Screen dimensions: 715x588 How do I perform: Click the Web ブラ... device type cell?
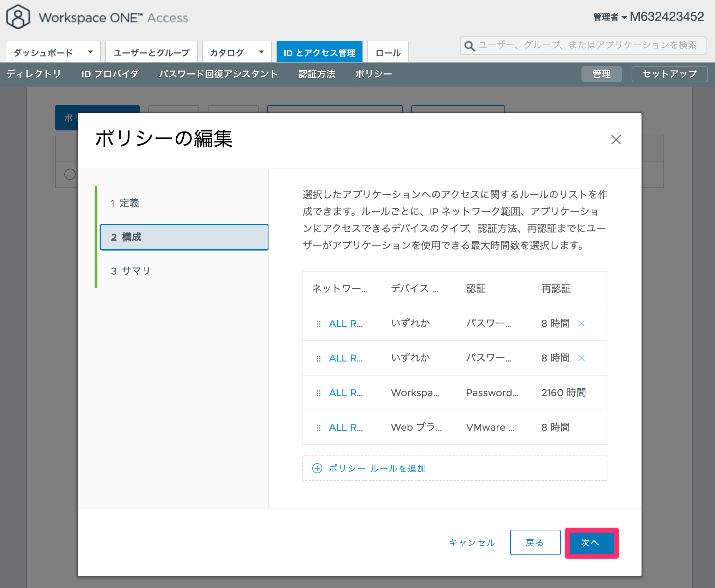tap(416, 427)
